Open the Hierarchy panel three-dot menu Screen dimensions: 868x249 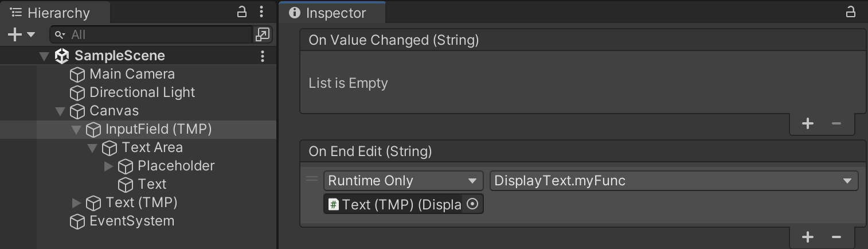pos(261,12)
